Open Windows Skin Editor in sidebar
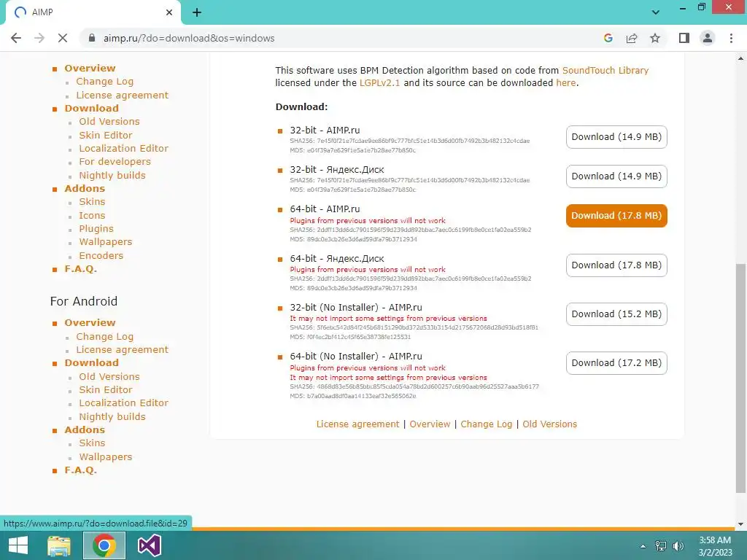 pos(106,136)
